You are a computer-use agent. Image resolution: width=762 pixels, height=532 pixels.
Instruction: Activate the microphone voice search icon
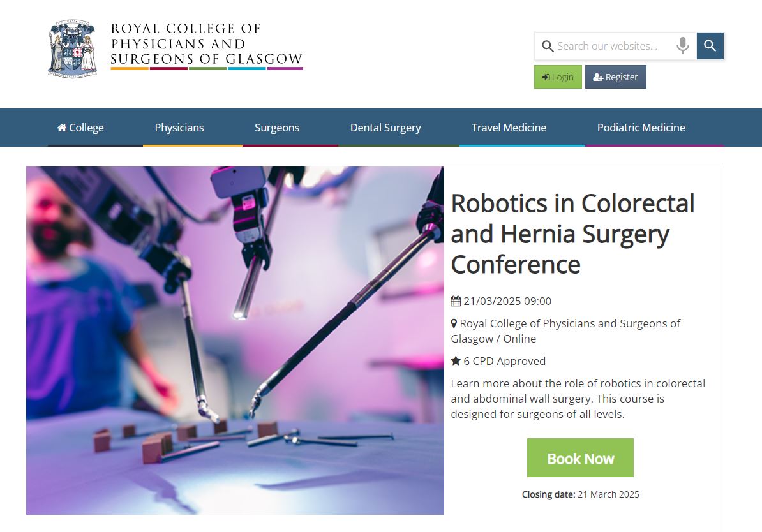[682, 45]
